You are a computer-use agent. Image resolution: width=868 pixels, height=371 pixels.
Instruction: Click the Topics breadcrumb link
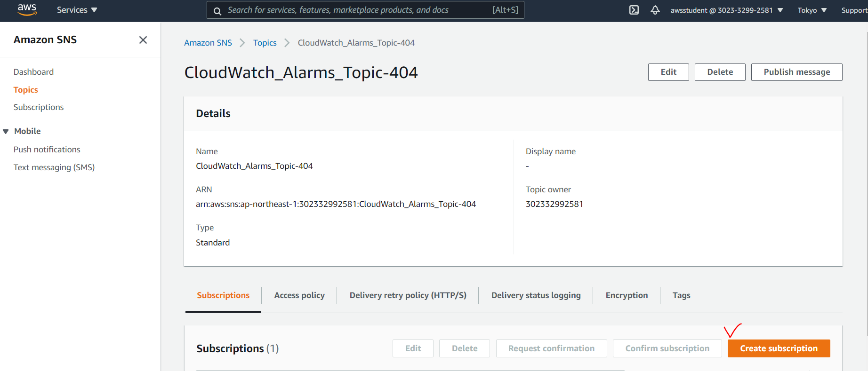pyautogui.click(x=265, y=43)
